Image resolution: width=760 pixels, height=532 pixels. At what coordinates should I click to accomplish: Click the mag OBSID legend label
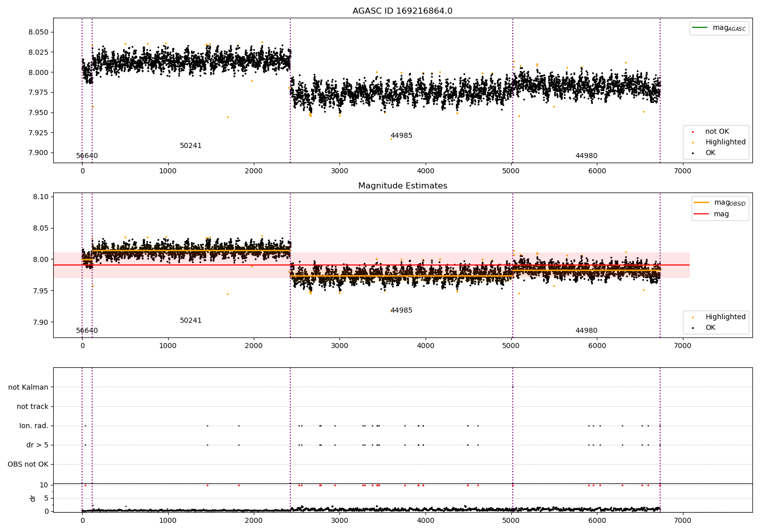click(730, 203)
